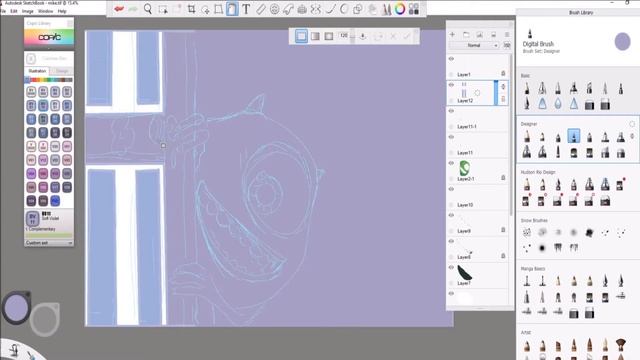This screenshot has height=360, width=640.
Task: Toggle visibility of Layer9
Action: [451, 215]
